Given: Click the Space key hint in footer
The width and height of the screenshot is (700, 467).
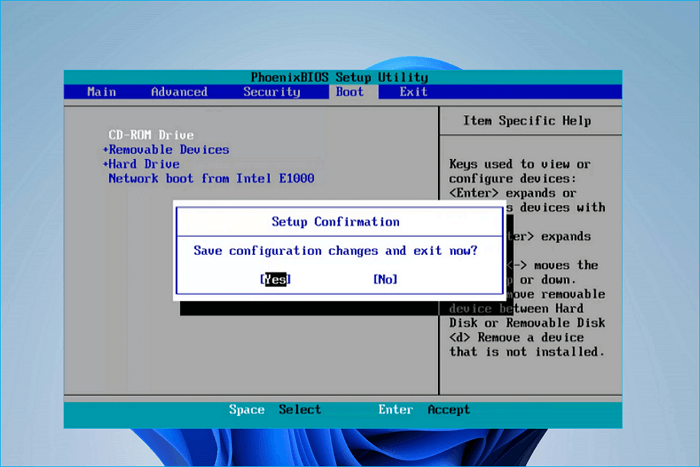Looking at the screenshot, I should coord(246,410).
